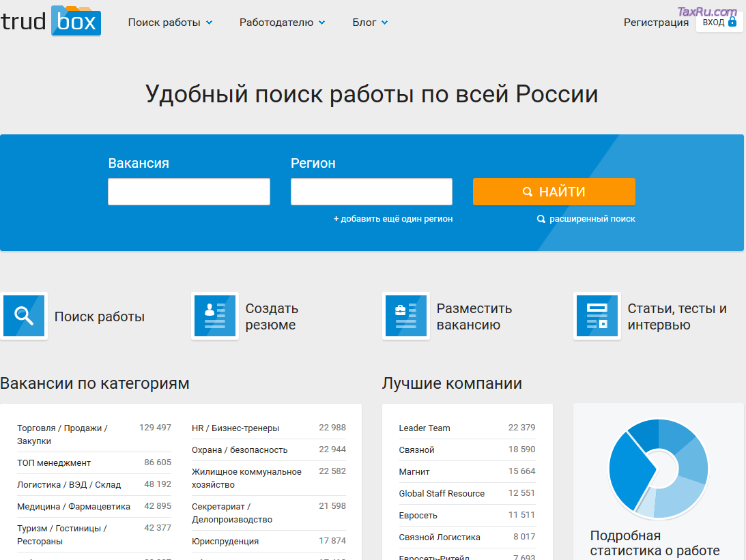Image resolution: width=746 pixels, height=560 pixels.
Task: Expand the 'Поиск работы' dropdown menu
Action: pos(170,23)
